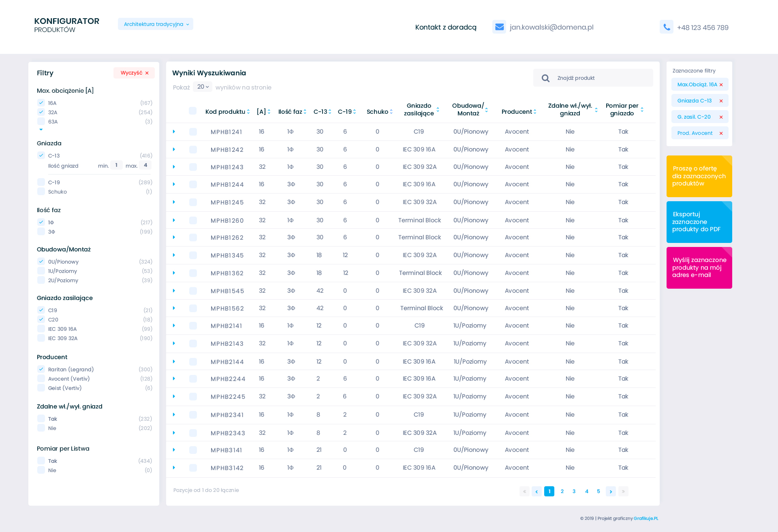The image size is (778, 532).
Task: Click the phone icon in header
Action: pos(666,27)
